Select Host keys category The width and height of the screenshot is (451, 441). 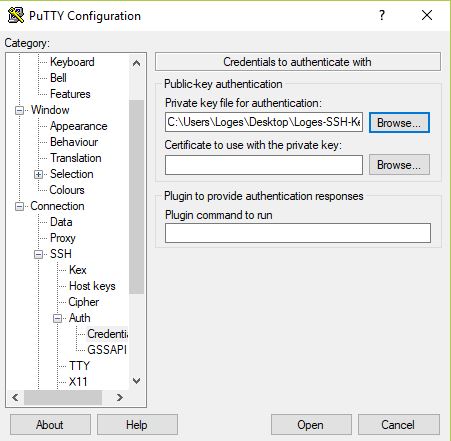coord(92,286)
